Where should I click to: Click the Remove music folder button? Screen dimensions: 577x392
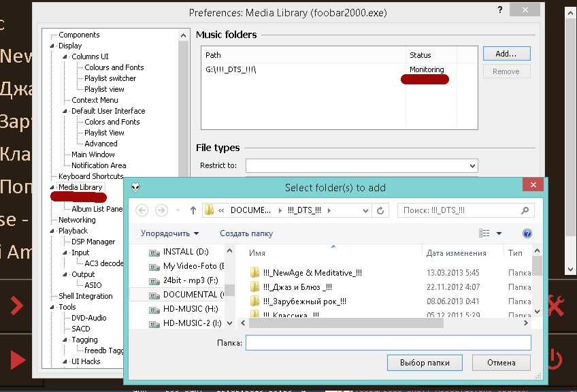pos(506,71)
